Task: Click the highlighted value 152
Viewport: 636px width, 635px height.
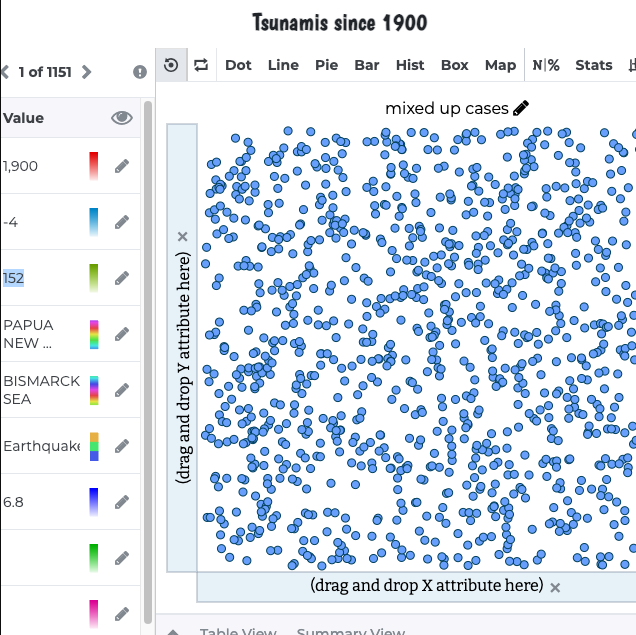Action: pyautogui.click(x=13, y=278)
